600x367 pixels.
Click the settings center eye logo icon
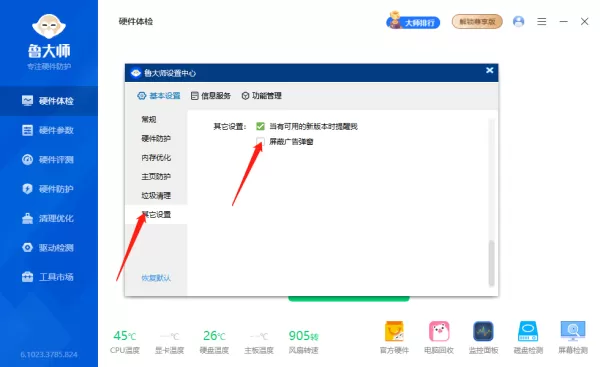coord(136,73)
